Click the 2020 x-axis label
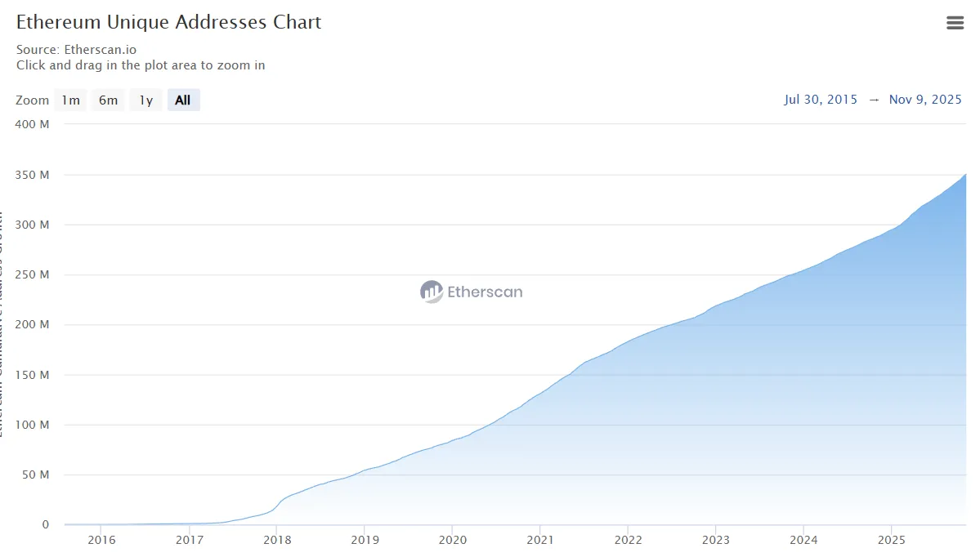Screen dimensions: 980x557 point(453,540)
